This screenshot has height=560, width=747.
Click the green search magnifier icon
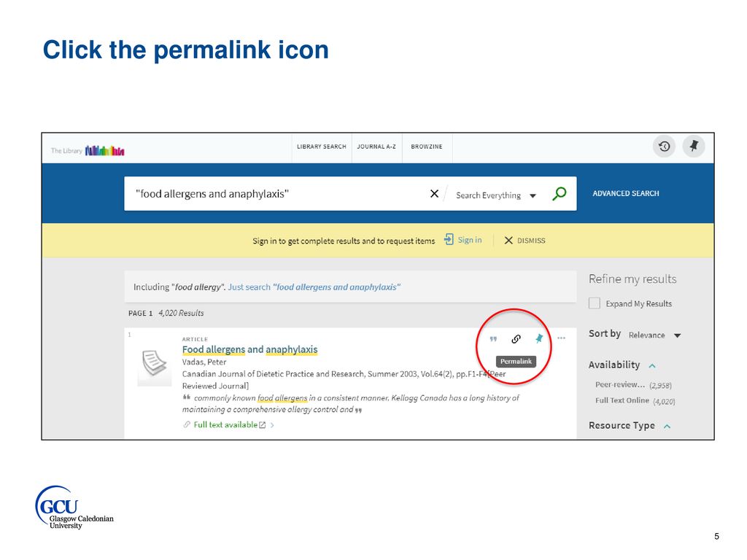(x=560, y=194)
